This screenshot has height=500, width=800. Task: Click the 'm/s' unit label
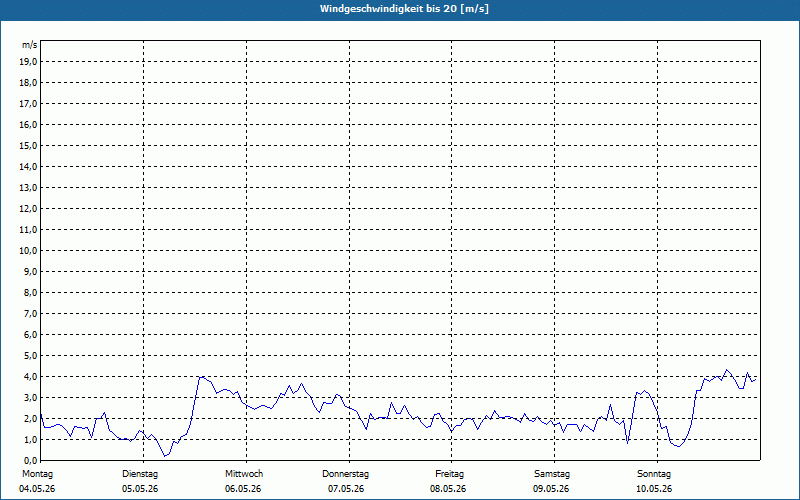(x=30, y=45)
